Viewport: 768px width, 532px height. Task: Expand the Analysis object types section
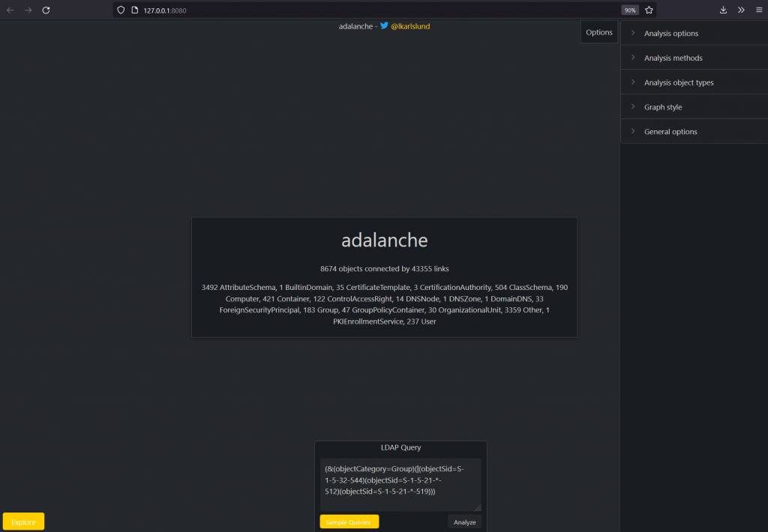(694, 82)
